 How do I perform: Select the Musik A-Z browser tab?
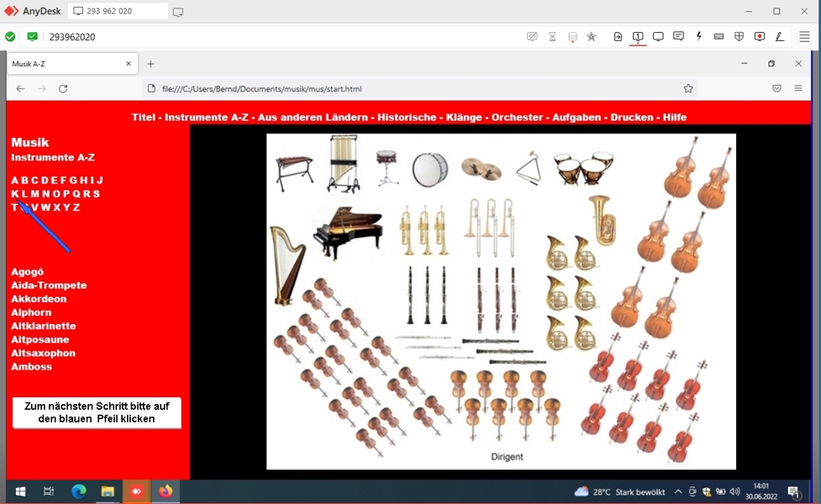tap(67, 64)
